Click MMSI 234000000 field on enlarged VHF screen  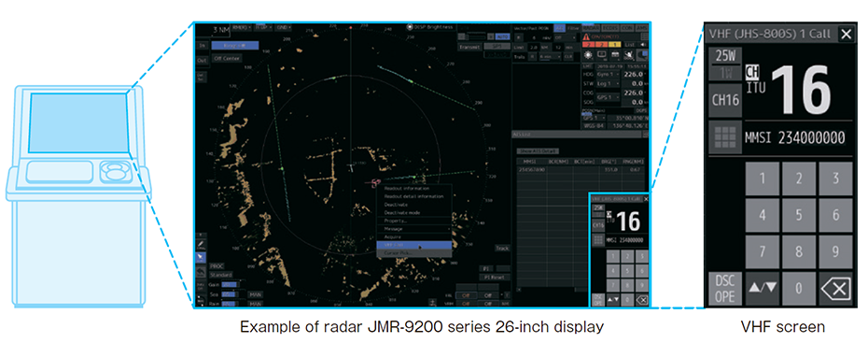pyautogui.click(x=794, y=137)
